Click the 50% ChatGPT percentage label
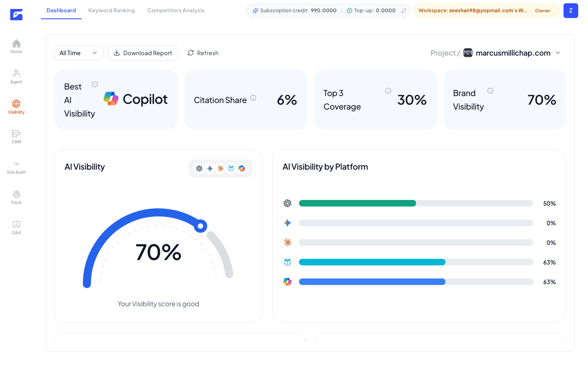This screenshot has height=368, width=588. click(x=549, y=203)
